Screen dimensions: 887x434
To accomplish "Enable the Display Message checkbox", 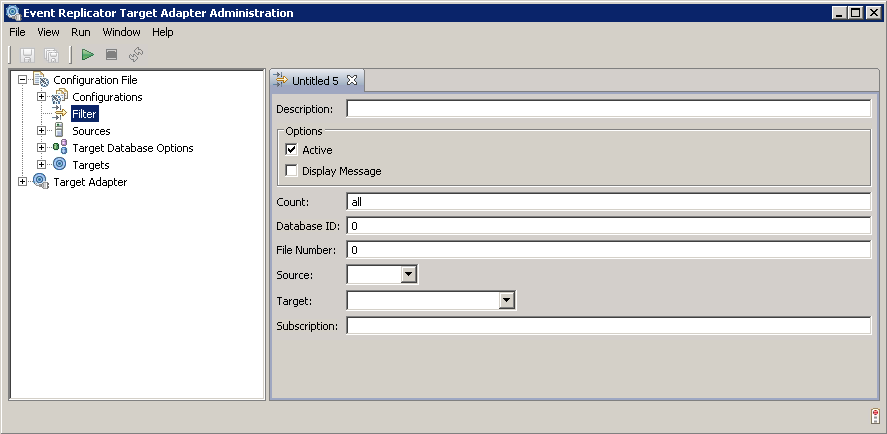I will pos(292,171).
